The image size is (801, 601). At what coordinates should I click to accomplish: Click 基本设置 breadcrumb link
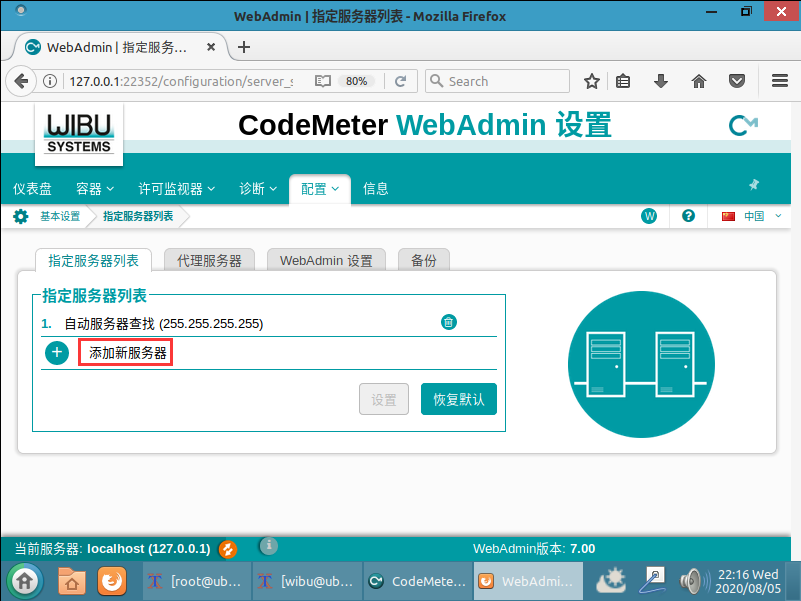click(60, 217)
